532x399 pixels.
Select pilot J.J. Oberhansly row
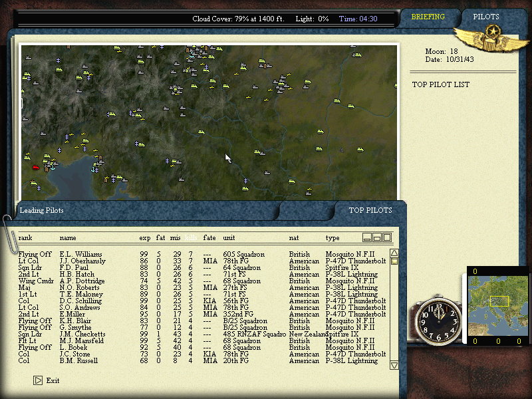(x=202, y=261)
